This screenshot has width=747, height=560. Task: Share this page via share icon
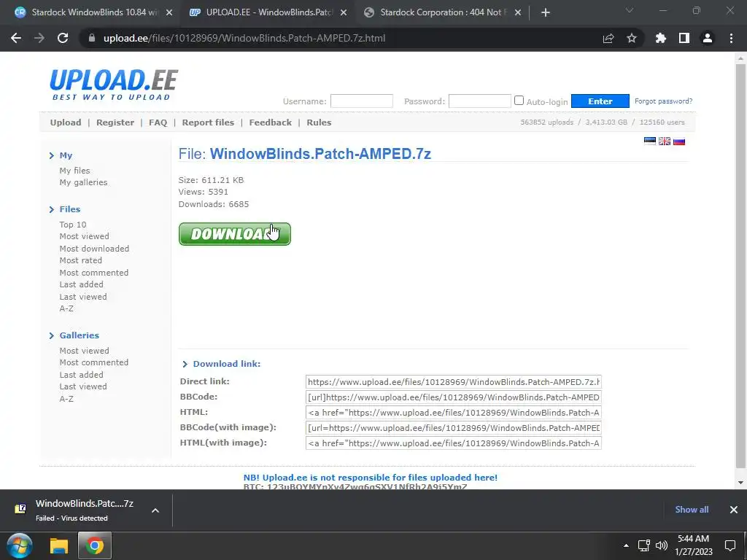pos(608,38)
